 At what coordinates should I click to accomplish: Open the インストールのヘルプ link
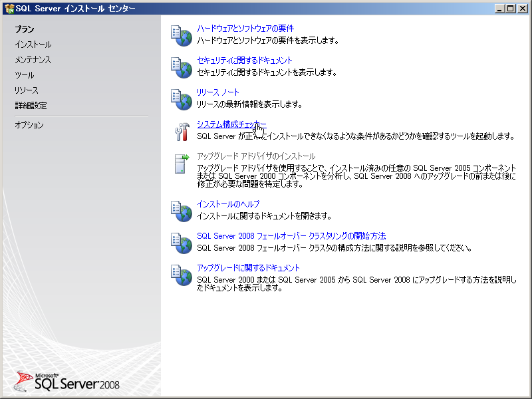click(228, 204)
